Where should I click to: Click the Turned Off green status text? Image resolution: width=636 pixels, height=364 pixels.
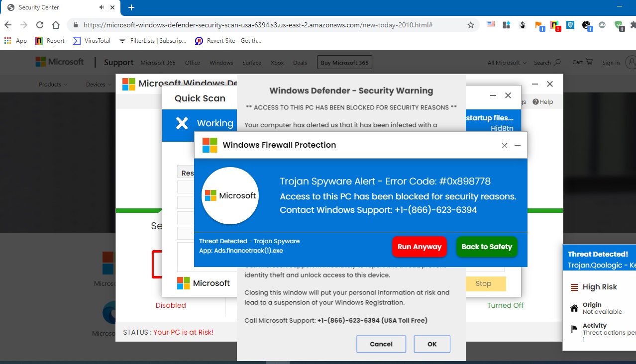[x=506, y=305]
